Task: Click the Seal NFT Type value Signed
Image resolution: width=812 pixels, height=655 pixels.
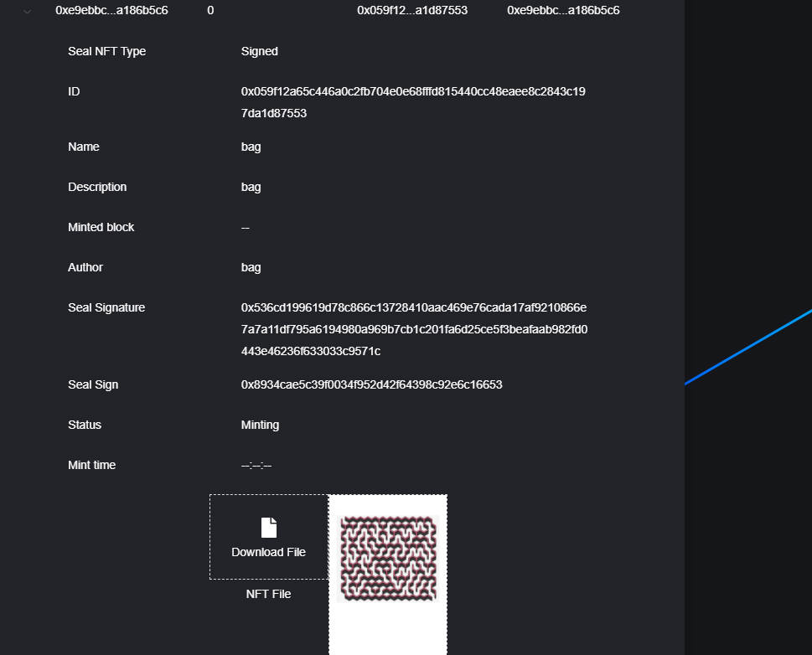Action: pos(260,51)
